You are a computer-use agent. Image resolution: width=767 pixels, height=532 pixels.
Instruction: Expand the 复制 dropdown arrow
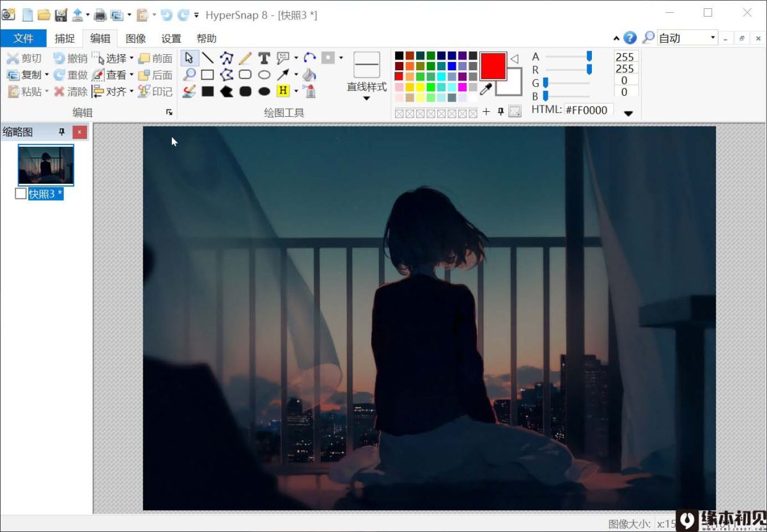[x=46, y=75]
